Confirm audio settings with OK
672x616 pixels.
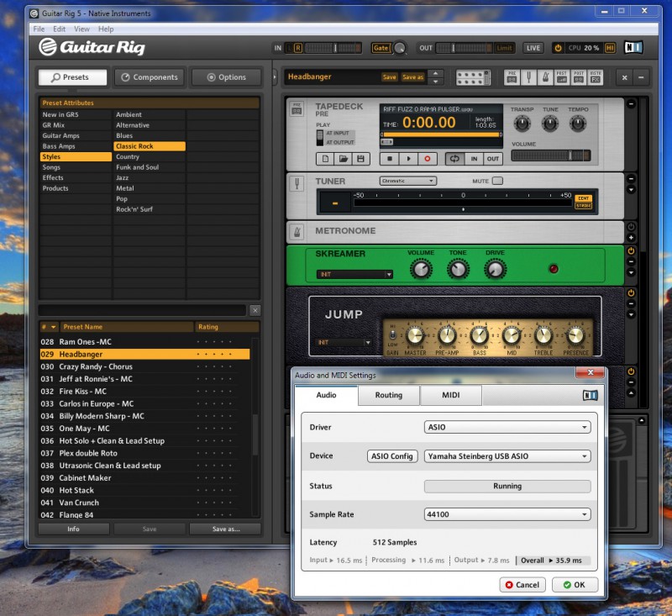575,585
